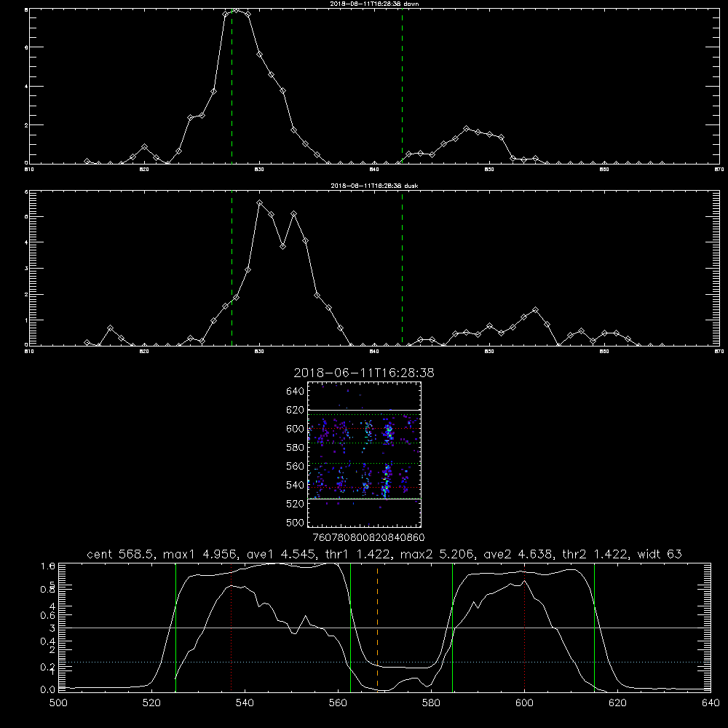Click the green solid line at 615 in bottom plot
728x728 pixels.
click(x=594, y=627)
